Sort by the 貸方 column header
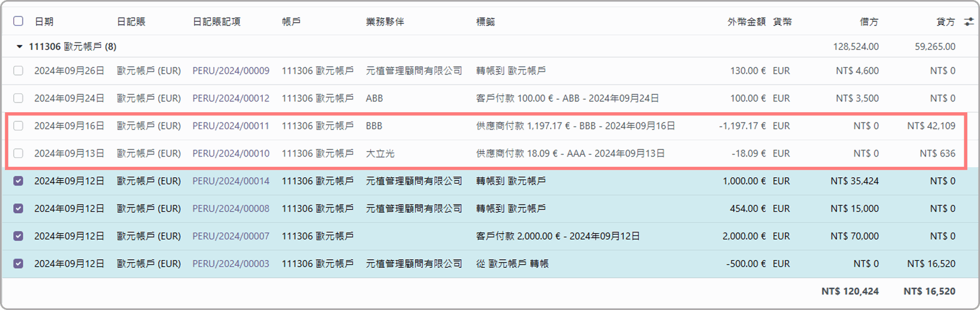Image resolution: width=980 pixels, height=310 pixels. 945,21
